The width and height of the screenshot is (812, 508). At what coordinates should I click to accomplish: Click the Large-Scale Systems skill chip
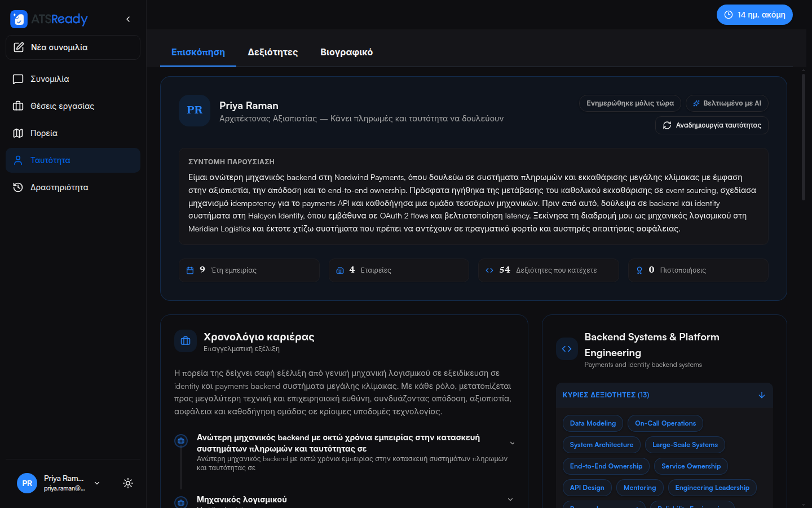pyautogui.click(x=685, y=445)
